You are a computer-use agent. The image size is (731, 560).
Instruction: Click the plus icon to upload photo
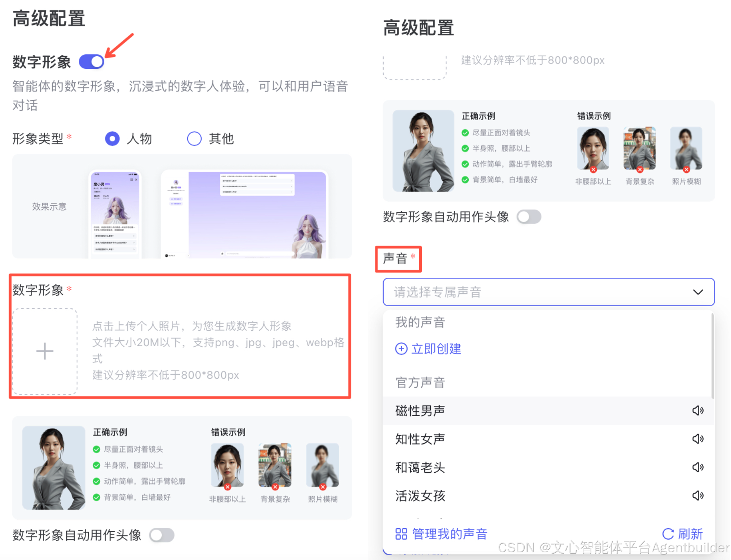[x=45, y=351]
